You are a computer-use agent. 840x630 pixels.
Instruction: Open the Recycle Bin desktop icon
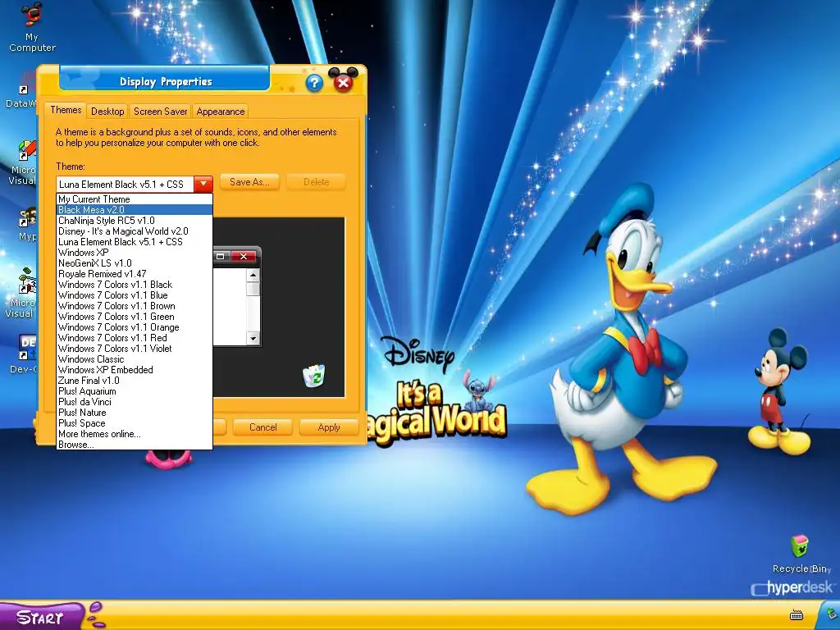click(x=801, y=554)
